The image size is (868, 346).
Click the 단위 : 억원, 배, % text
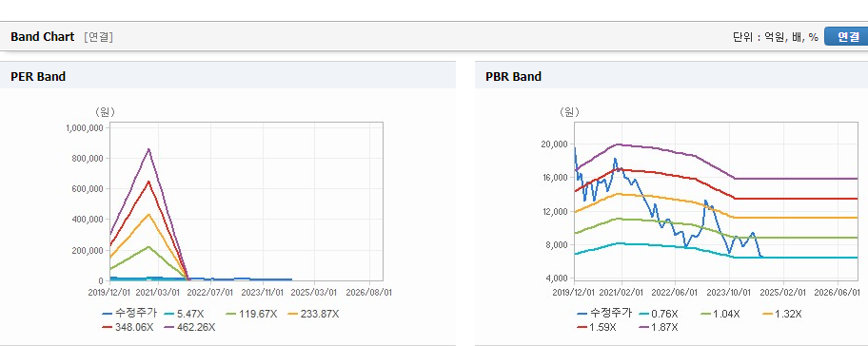coord(775,37)
